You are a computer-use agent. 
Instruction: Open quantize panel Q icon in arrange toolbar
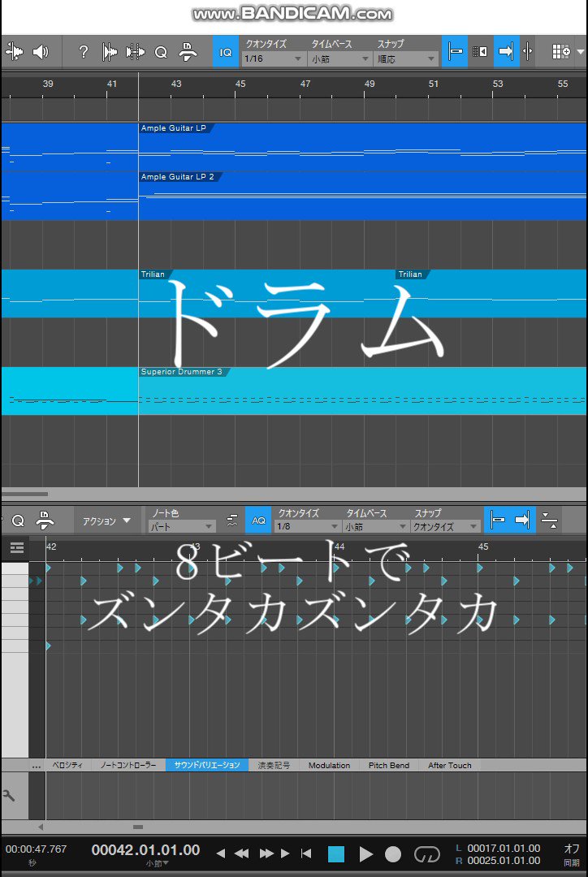[161, 52]
